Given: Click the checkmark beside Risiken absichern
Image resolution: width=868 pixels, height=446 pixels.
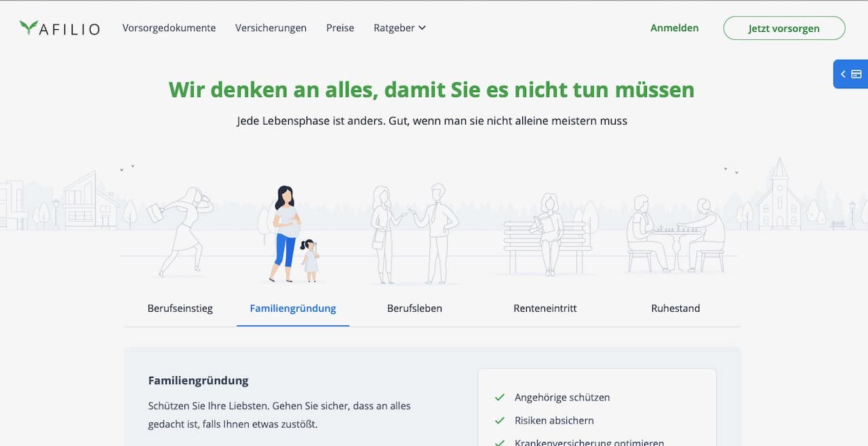Looking at the screenshot, I should click(x=500, y=420).
